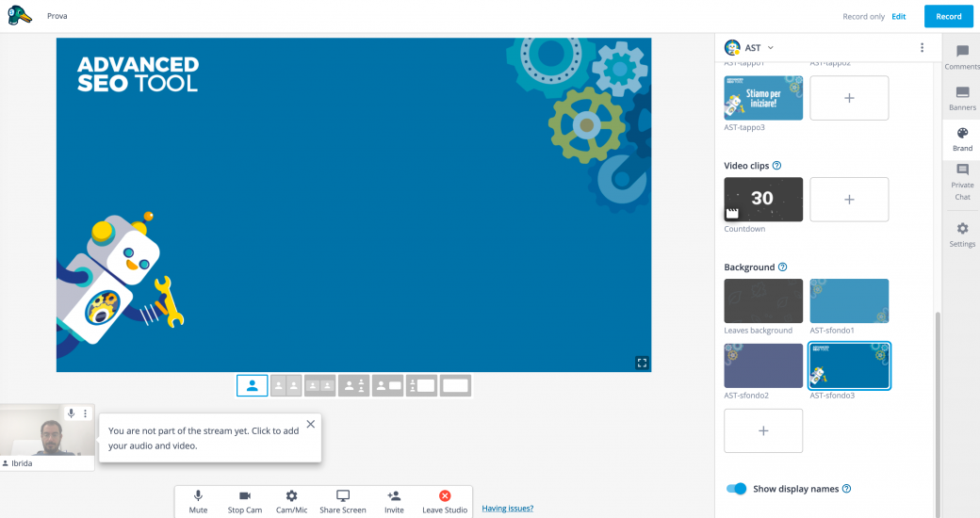Open the Having issues? link
This screenshot has height=518, width=980.
pos(508,508)
